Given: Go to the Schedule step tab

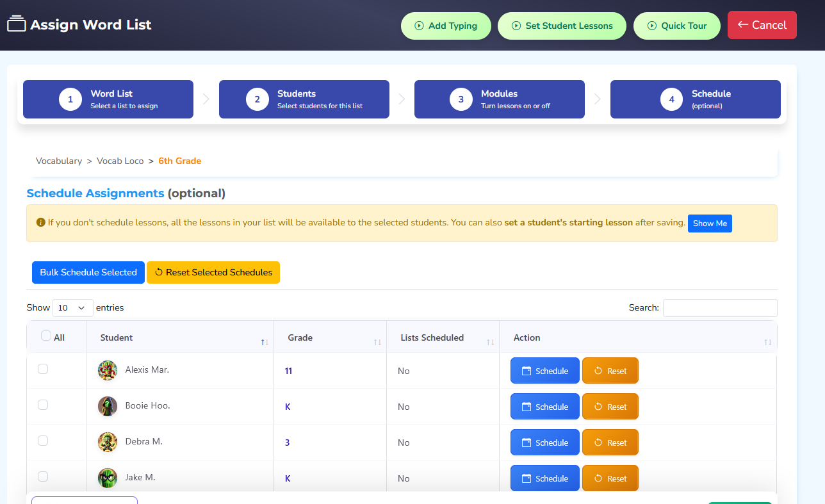Looking at the screenshot, I should (696, 99).
